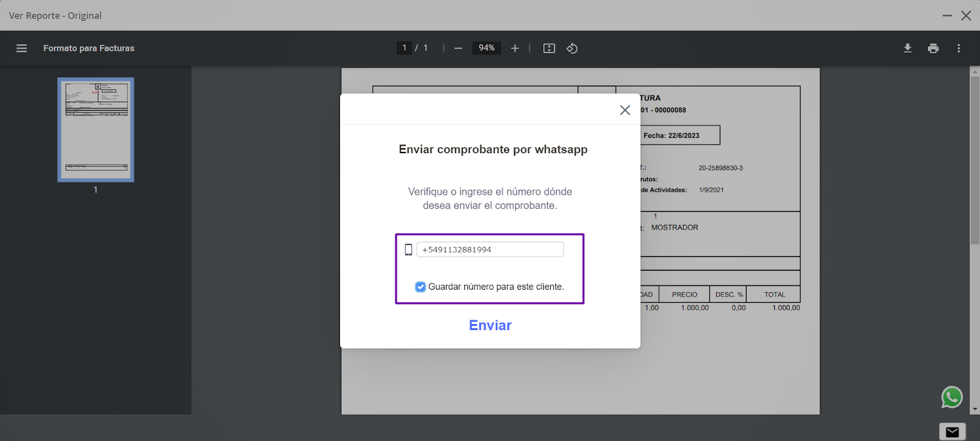Select the page 1 thumbnail
980x441 pixels.
[x=96, y=130]
